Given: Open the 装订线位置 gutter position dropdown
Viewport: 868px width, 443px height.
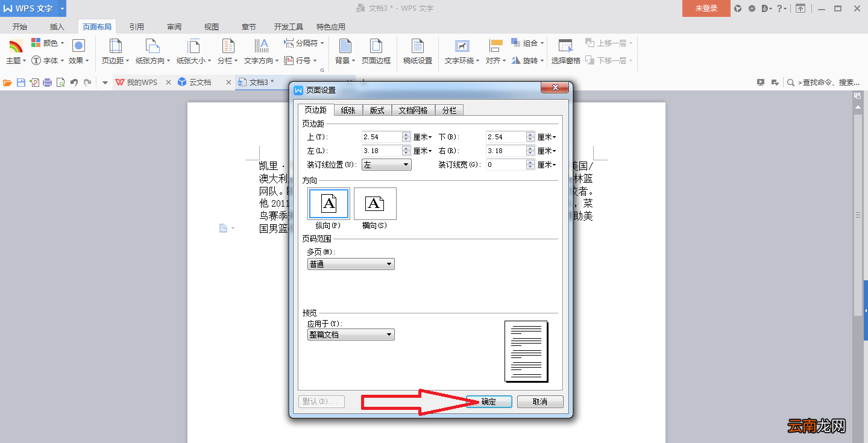Looking at the screenshot, I should pyautogui.click(x=386, y=165).
